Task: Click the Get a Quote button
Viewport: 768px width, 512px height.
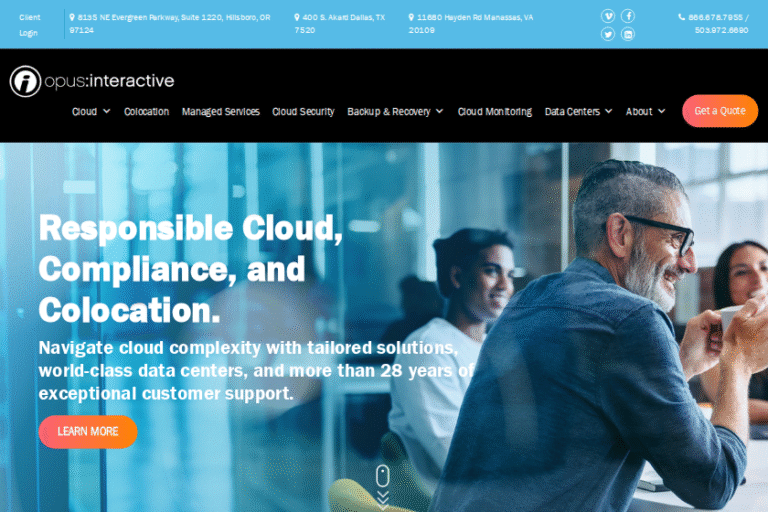Action: (x=720, y=111)
